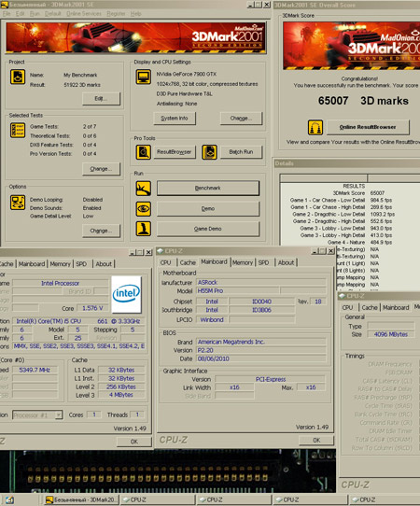
Task: Click the 3DMark2001 SE title bar icon
Action: pos(4,5)
